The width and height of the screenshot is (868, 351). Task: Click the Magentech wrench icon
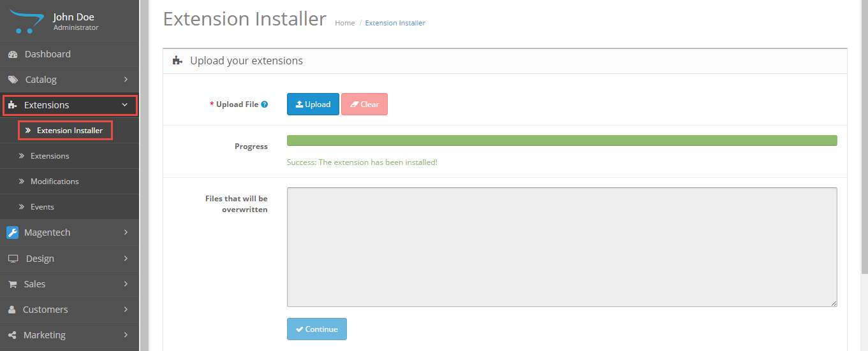click(x=13, y=233)
